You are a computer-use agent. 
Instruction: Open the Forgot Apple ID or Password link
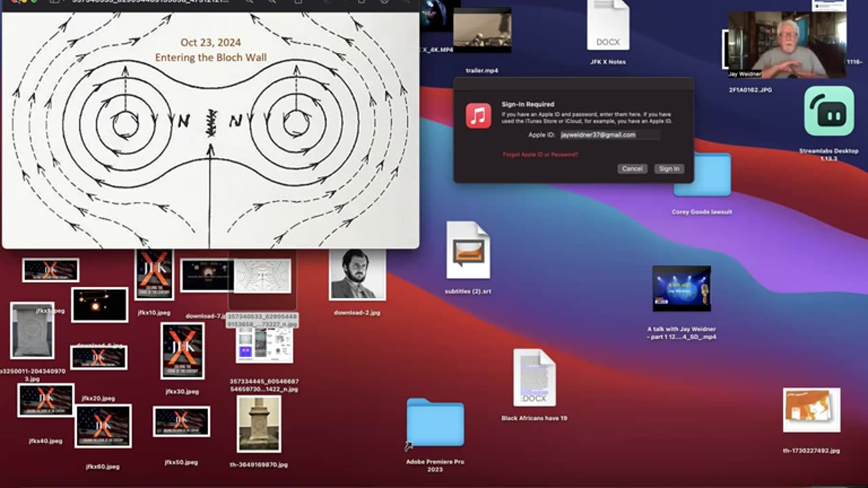click(x=540, y=155)
